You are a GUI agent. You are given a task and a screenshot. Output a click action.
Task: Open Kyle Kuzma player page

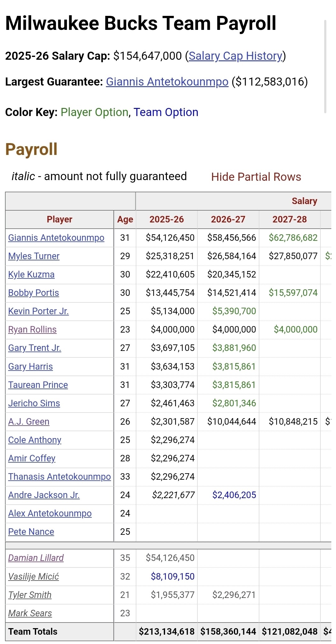click(x=31, y=274)
